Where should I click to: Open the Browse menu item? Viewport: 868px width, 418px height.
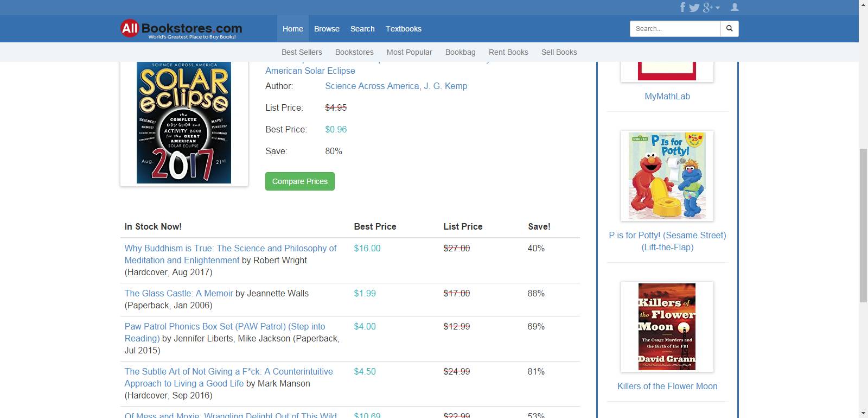click(327, 29)
